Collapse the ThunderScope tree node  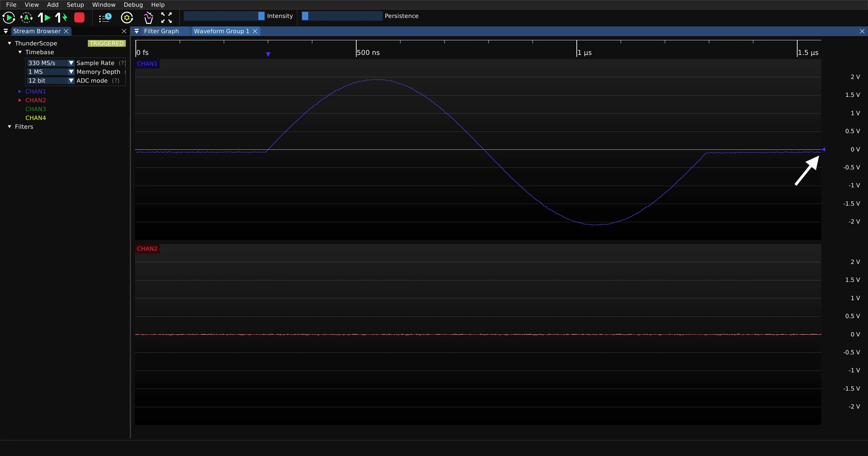[x=9, y=43]
